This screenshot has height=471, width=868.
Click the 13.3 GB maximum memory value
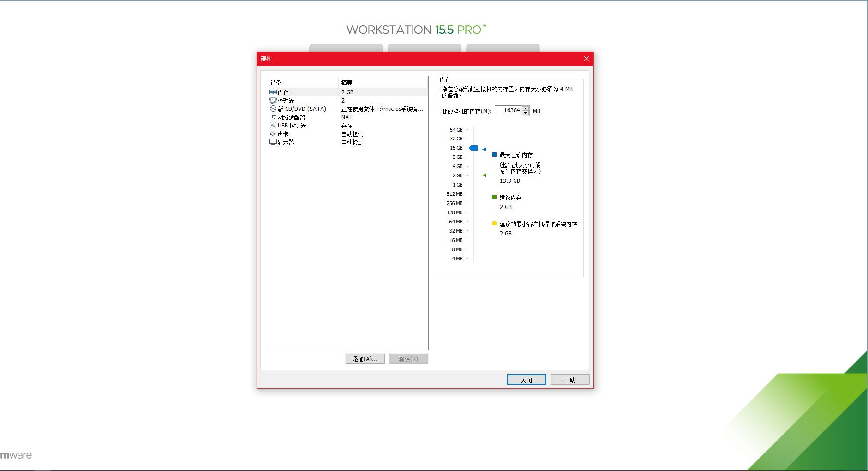510,181
